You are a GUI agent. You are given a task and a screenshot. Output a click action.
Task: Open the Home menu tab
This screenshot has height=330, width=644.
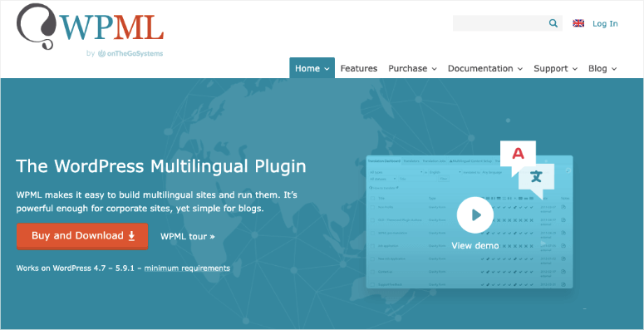[x=312, y=68]
